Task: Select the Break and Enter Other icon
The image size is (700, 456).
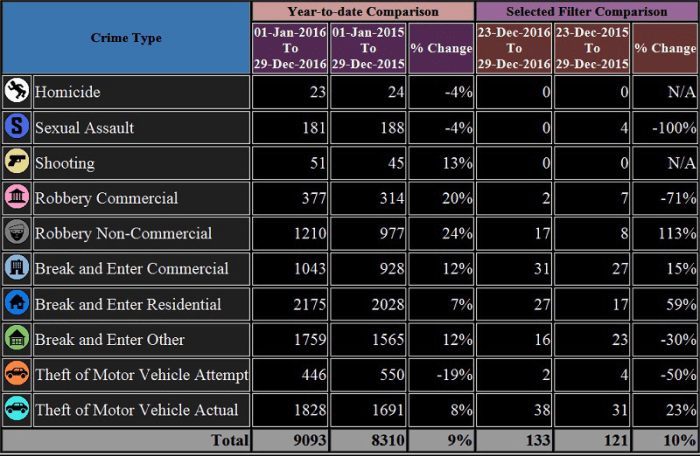Action: click(16, 339)
